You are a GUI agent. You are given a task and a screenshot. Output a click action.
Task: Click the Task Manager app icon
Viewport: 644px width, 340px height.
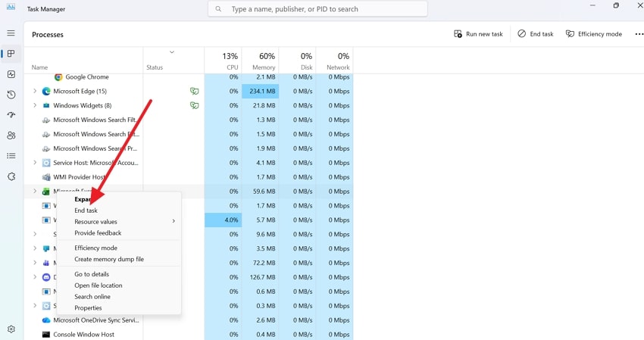coord(11,7)
